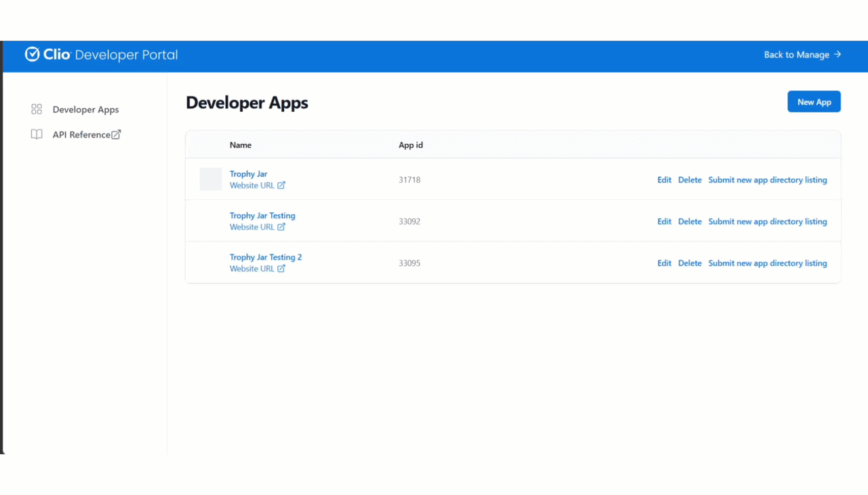Viewport: 868px width, 495px height.
Task: Edit the Trophy Jar Testing app
Action: (x=665, y=222)
